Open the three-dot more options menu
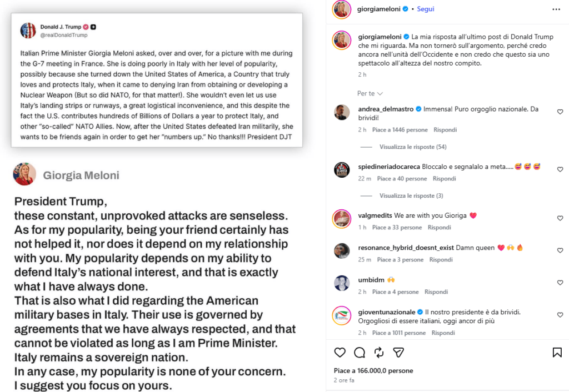The image size is (569, 392). 556,9
